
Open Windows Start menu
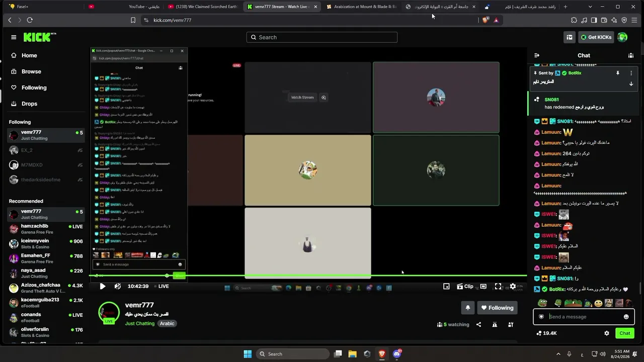[x=248, y=354]
